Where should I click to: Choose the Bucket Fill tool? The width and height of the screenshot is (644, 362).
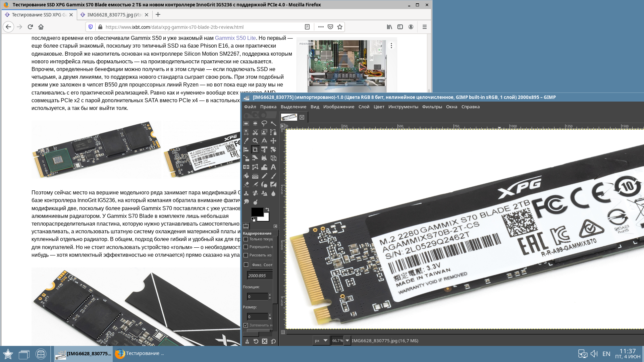(246, 176)
